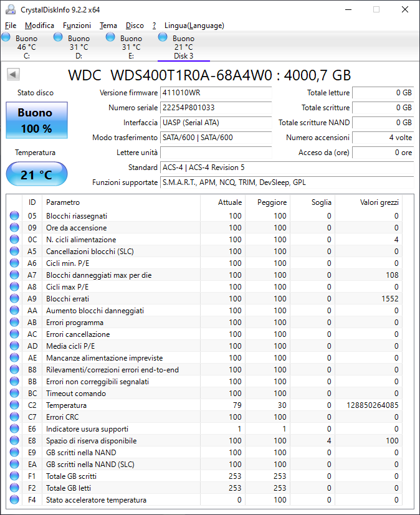The height and width of the screenshot is (515, 420).
Task: Select the Disk 3 tab
Action: coord(184,47)
